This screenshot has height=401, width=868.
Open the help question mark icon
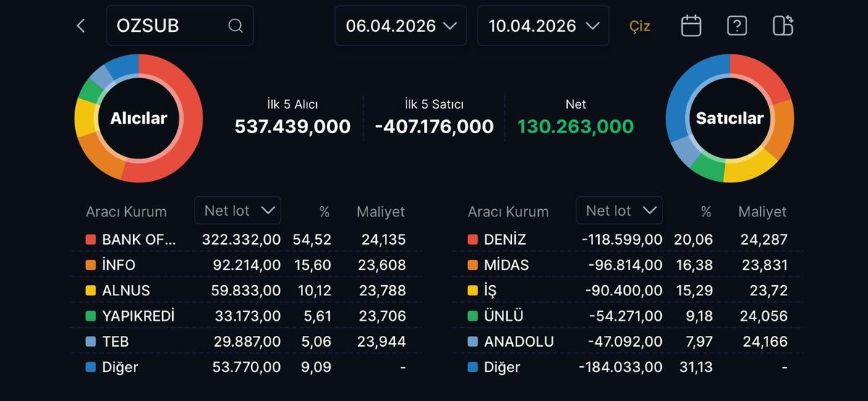tap(736, 26)
